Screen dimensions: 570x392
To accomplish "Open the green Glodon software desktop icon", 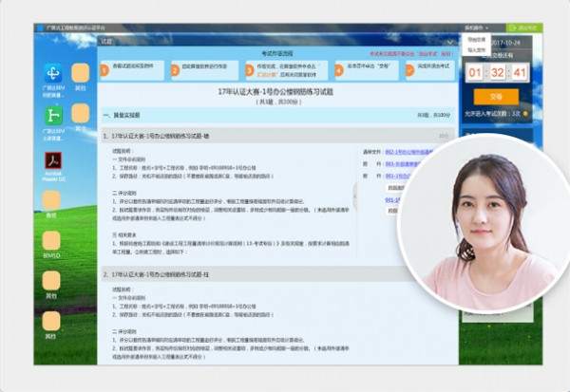I will (52, 115).
